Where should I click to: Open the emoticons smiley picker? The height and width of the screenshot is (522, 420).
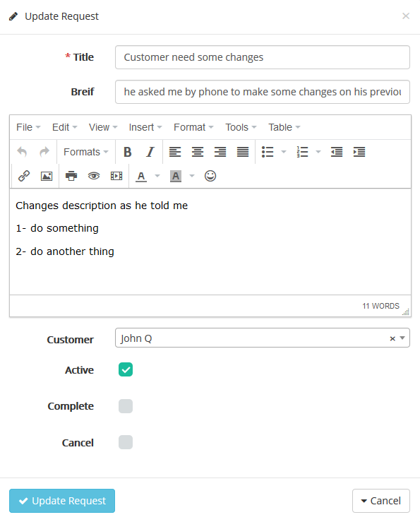(210, 176)
